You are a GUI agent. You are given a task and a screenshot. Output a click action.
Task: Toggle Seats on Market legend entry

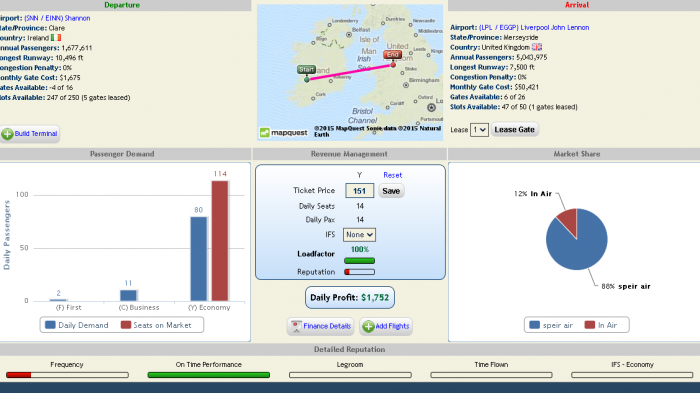coord(156,325)
